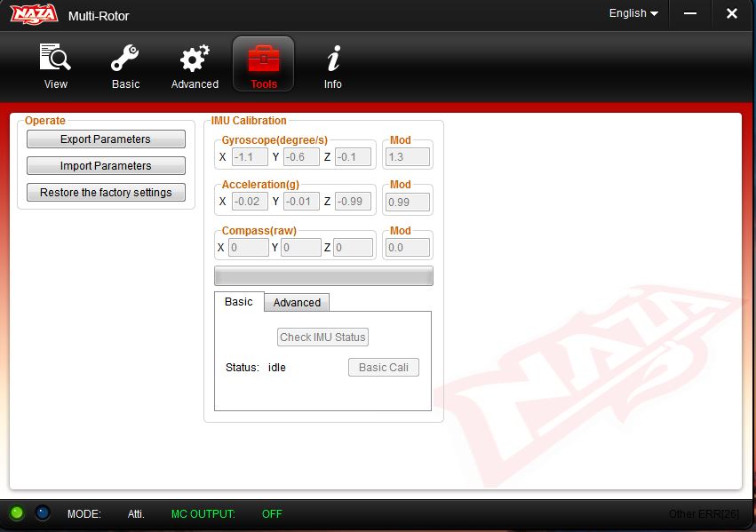Click the blue status LED indicator
The image size is (756, 532).
tap(43, 513)
